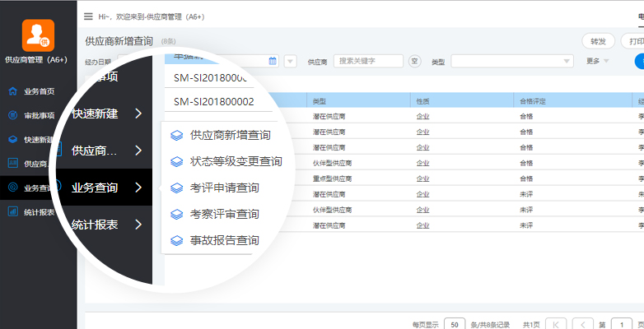Open the first 企业 link in 性质 column
Screen dimensions: 644x329
pyautogui.click(x=422, y=117)
